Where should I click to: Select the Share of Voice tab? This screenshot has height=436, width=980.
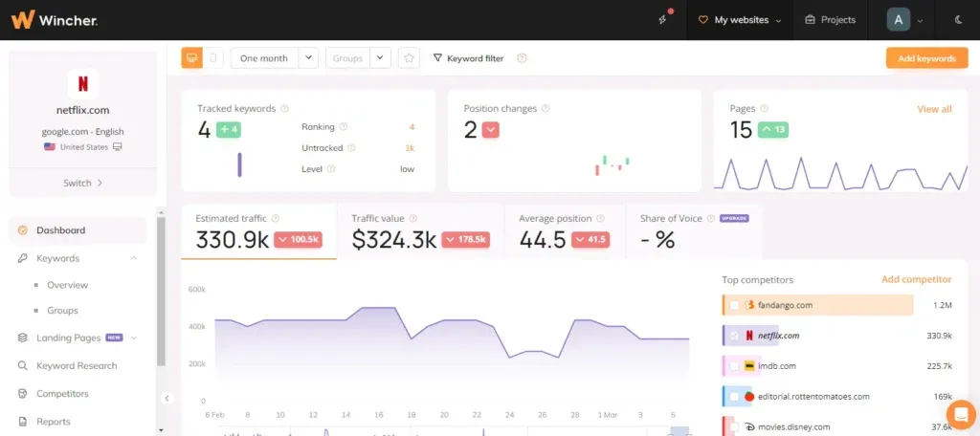694,231
